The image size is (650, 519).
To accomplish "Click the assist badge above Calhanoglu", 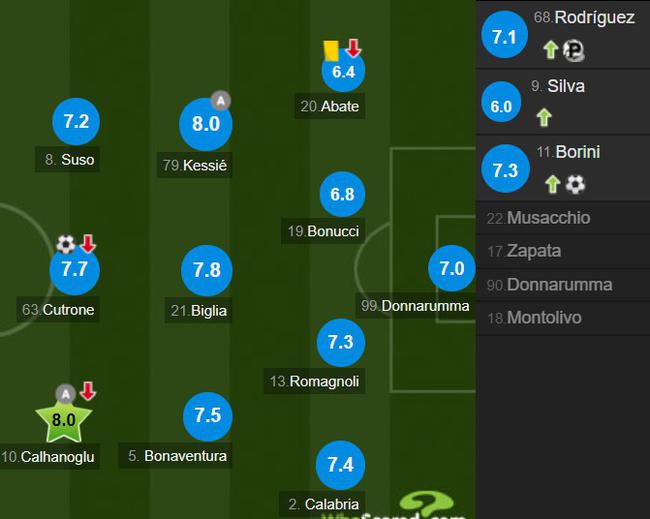I will point(65,394).
